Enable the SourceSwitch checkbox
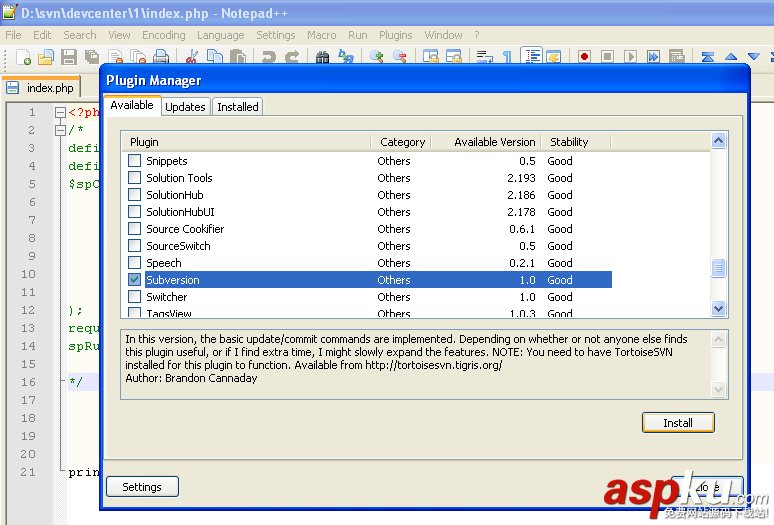This screenshot has height=525, width=774. click(x=134, y=245)
